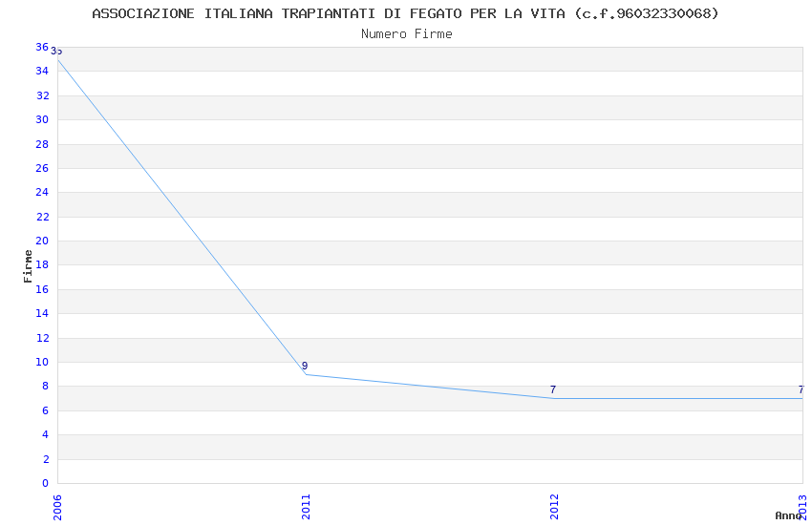This screenshot has width=812, height=525.
Task: Click y-axis tick label 10
Action: [42, 362]
